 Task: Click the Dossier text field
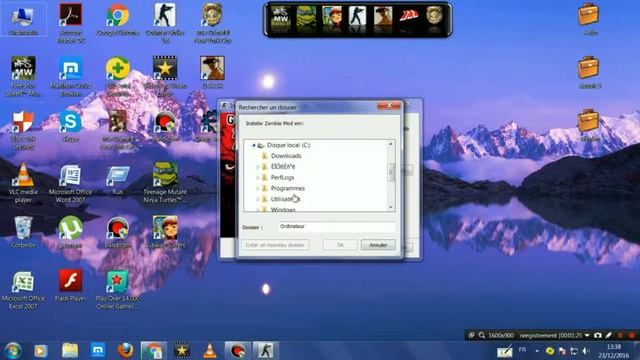pos(337,227)
